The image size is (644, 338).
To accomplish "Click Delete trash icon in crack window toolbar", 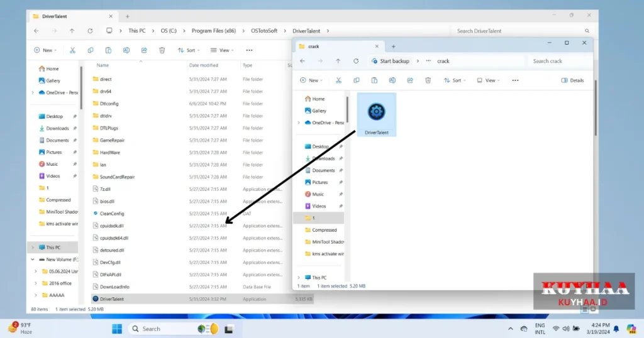I will [428, 80].
